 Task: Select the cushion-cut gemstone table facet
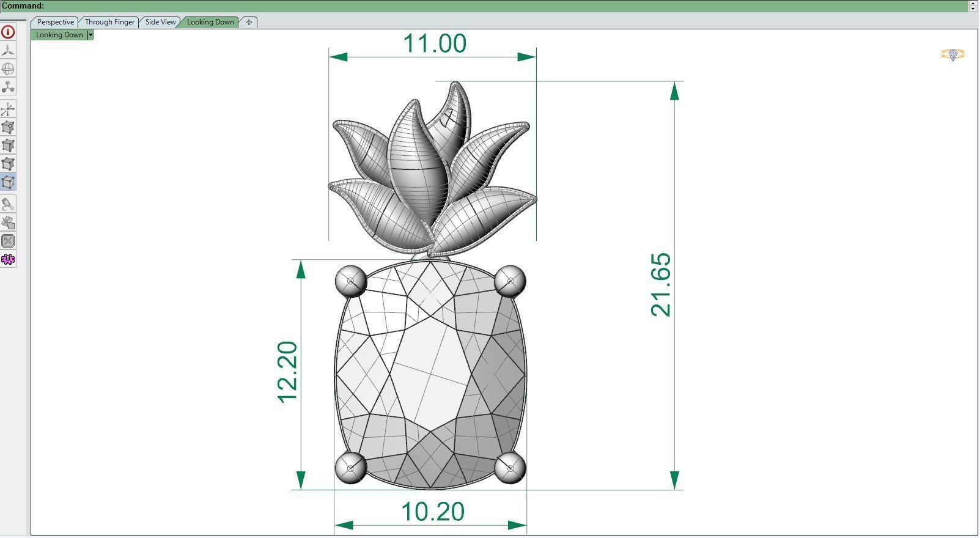click(x=431, y=373)
